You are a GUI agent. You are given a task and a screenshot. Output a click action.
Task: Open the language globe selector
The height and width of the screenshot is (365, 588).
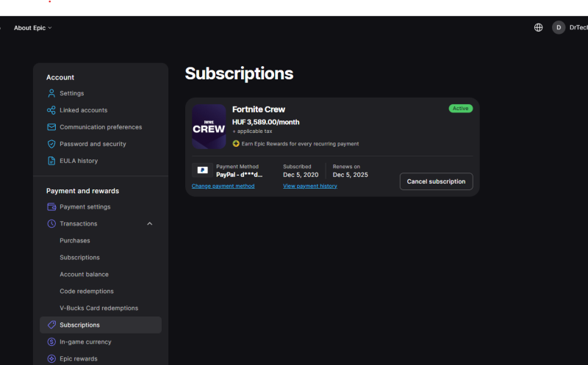coord(538,27)
